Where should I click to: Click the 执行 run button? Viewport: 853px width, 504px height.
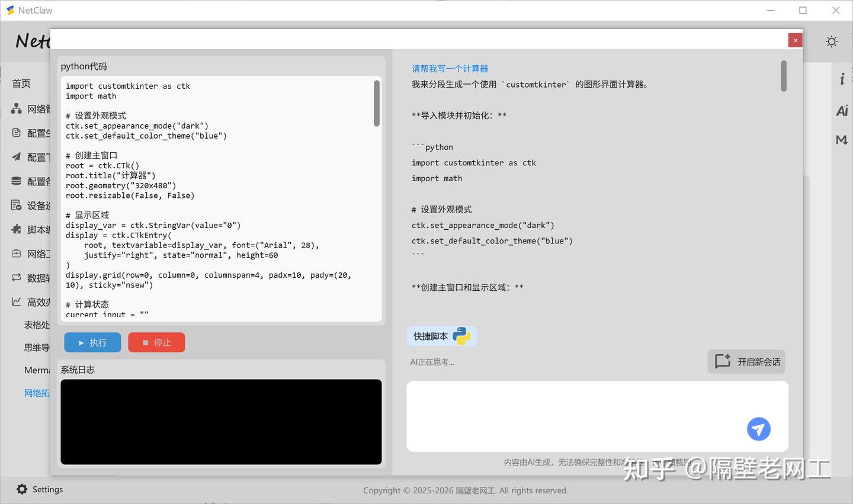(92, 342)
